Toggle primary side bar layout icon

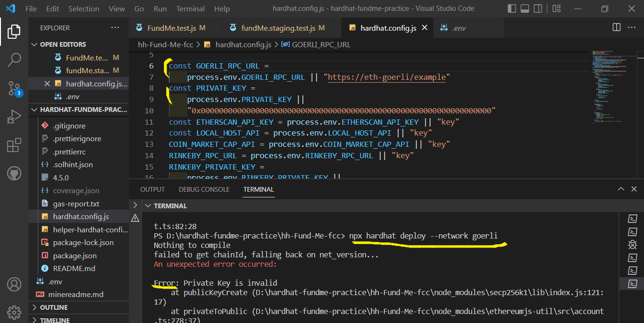point(512,8)
